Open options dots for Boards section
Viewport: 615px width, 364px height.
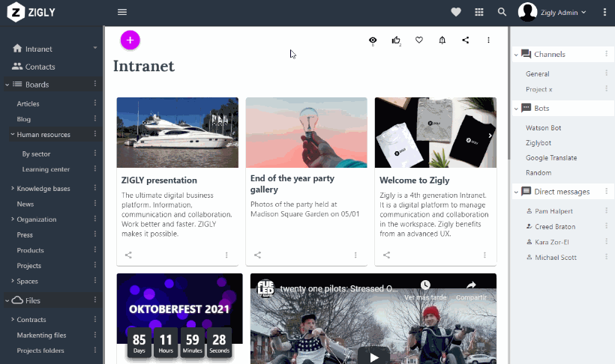(x=95, y=83)
